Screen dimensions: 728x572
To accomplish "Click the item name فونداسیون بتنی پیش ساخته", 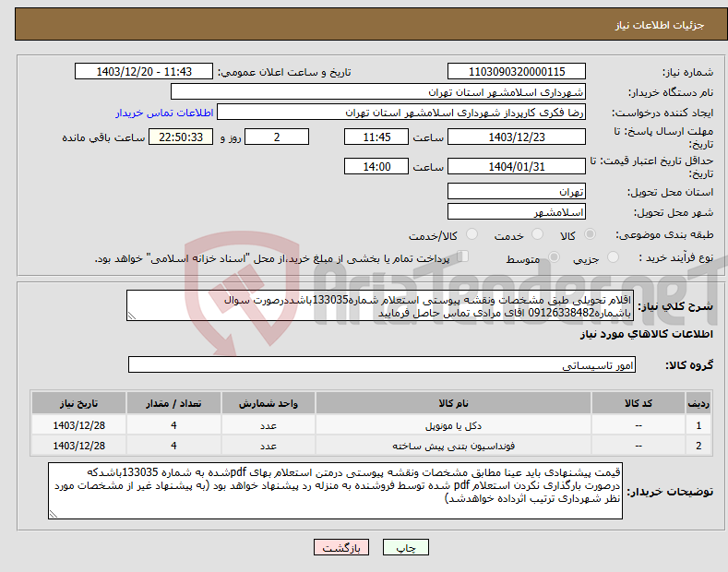I will coord(453,446).
